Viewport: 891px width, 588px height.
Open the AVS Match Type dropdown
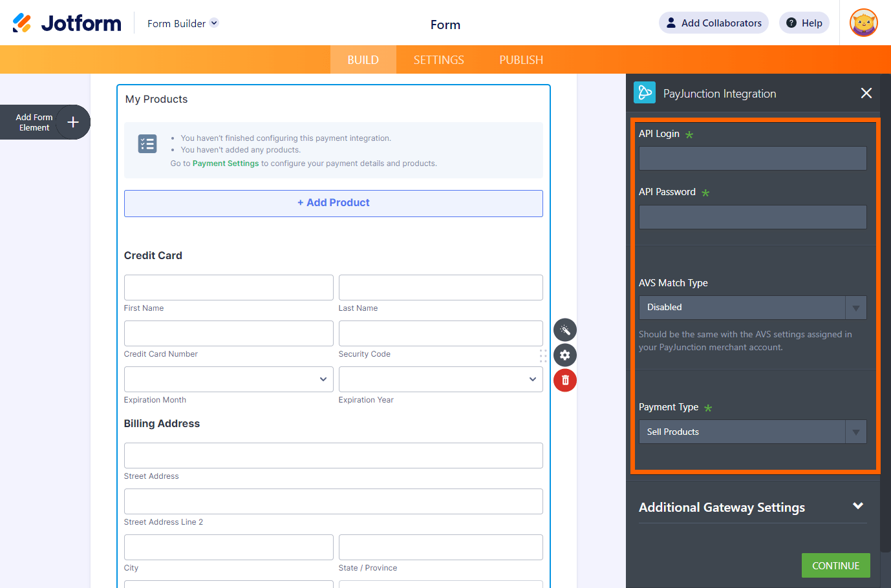pos(753,308)
